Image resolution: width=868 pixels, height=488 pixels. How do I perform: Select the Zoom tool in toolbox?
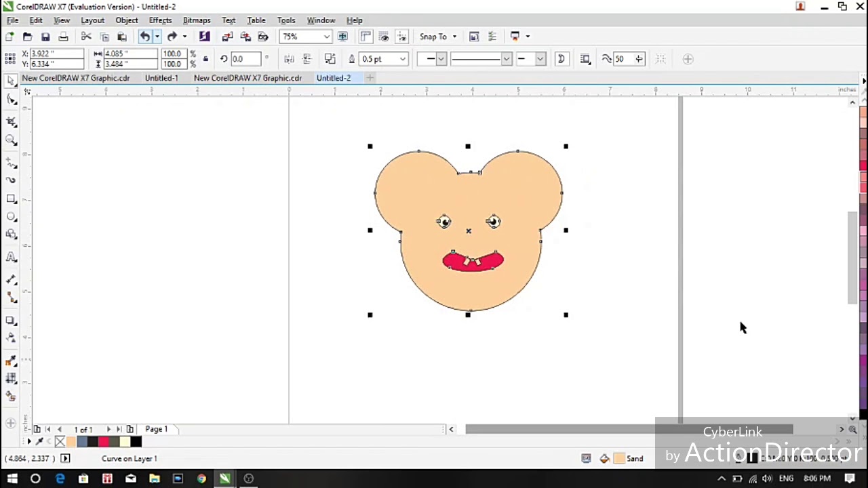point(11,140)
